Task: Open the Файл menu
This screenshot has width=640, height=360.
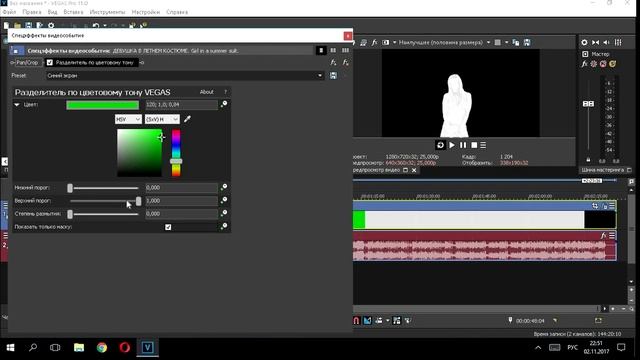Action: pos(9,12)
